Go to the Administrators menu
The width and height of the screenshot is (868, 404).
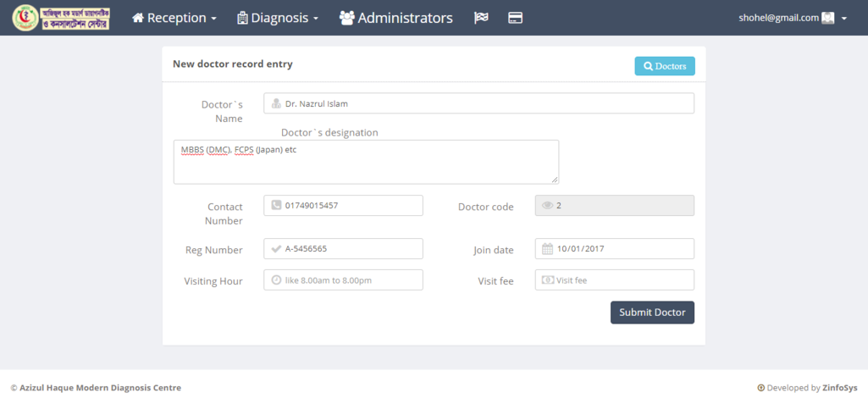tap(395, 18)
